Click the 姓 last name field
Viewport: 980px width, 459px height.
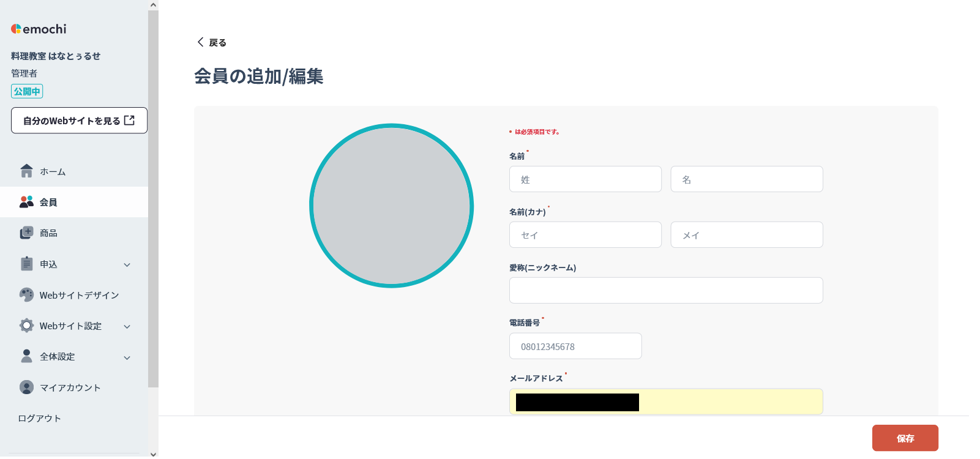point(585,179)
